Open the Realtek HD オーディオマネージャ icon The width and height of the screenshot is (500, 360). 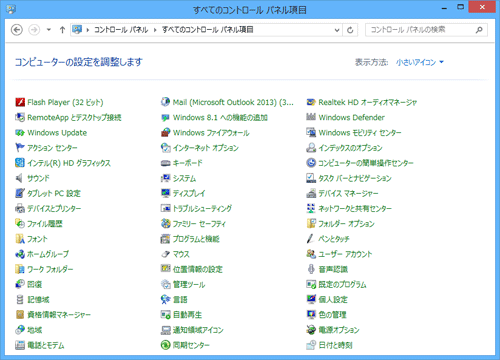(311, 102)
